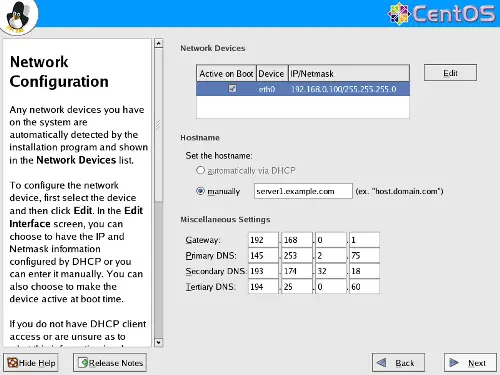Screen dimensions: 500x375
Task: Click help panel scroll down arrow
Action: pyautogui.click(x=159, y=342)
